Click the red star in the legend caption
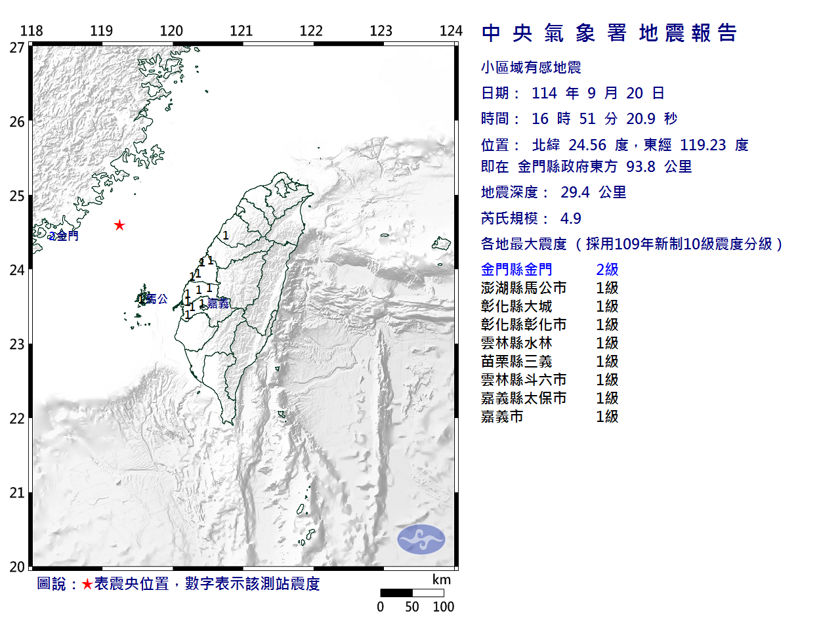 (87, 584)
